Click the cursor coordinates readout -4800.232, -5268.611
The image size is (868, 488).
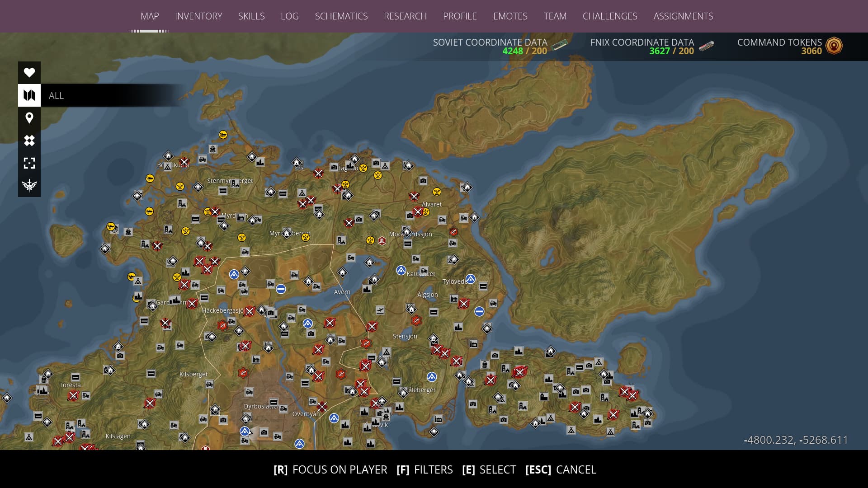796,440
